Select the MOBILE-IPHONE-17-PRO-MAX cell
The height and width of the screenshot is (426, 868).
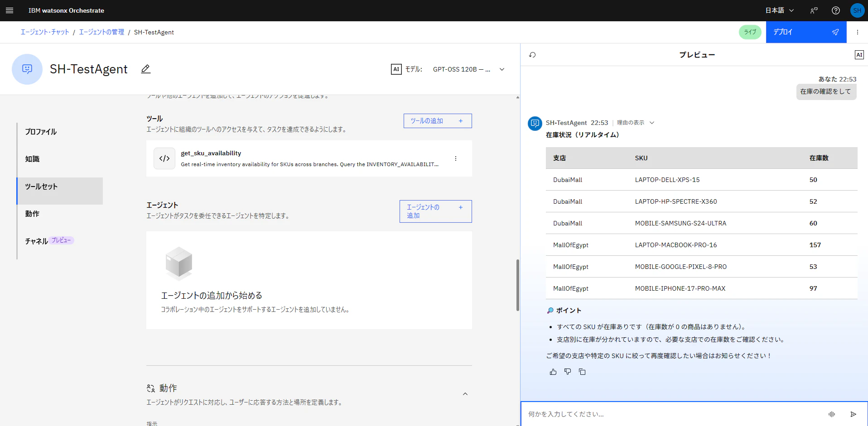680,288
